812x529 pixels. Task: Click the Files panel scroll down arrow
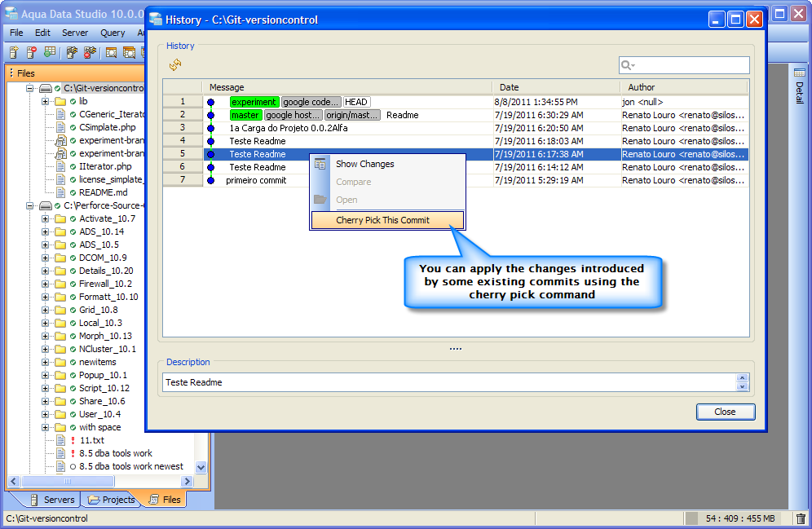(x=201, y=467)
